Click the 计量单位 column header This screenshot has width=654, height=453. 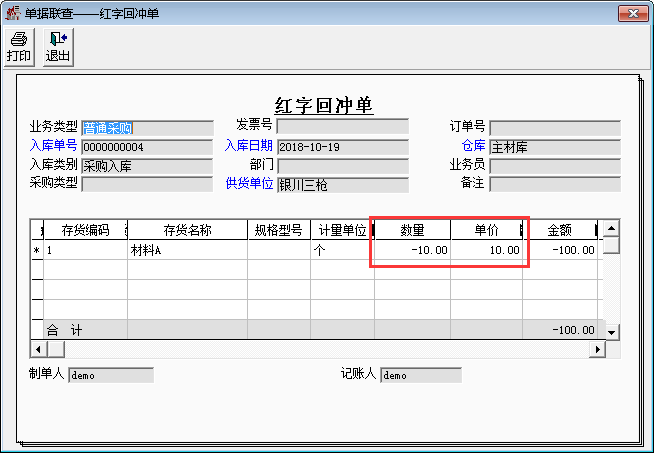(342, 230)
